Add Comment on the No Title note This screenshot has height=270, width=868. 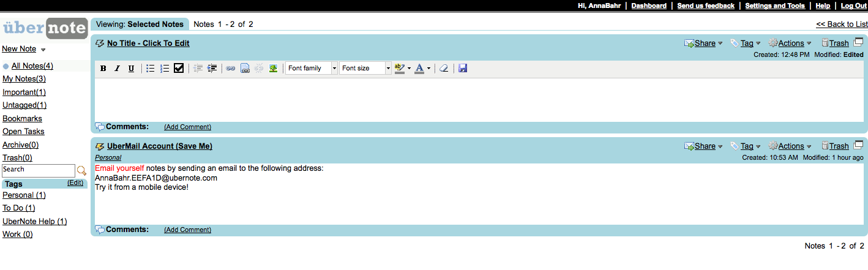(x=187, y=127)
